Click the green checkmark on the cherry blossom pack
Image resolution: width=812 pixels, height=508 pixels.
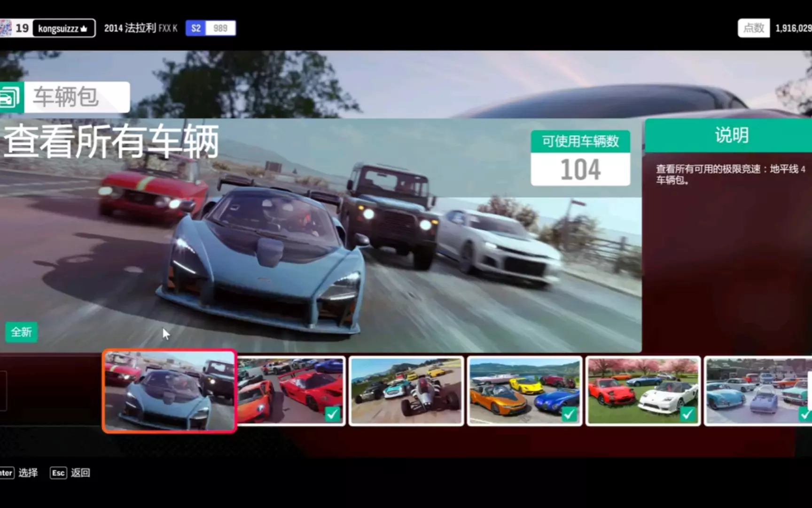click(x=687, y=414)
